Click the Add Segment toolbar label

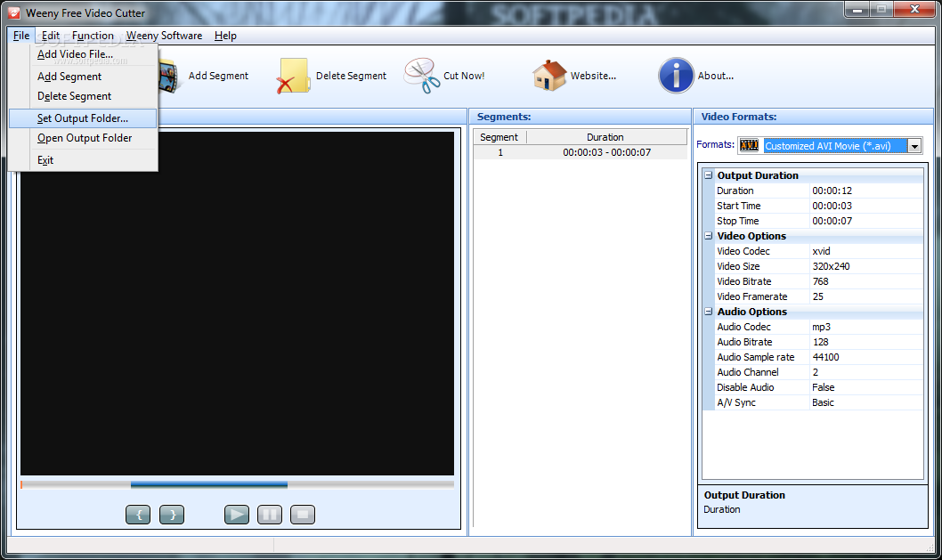click(x=218, y=76)
